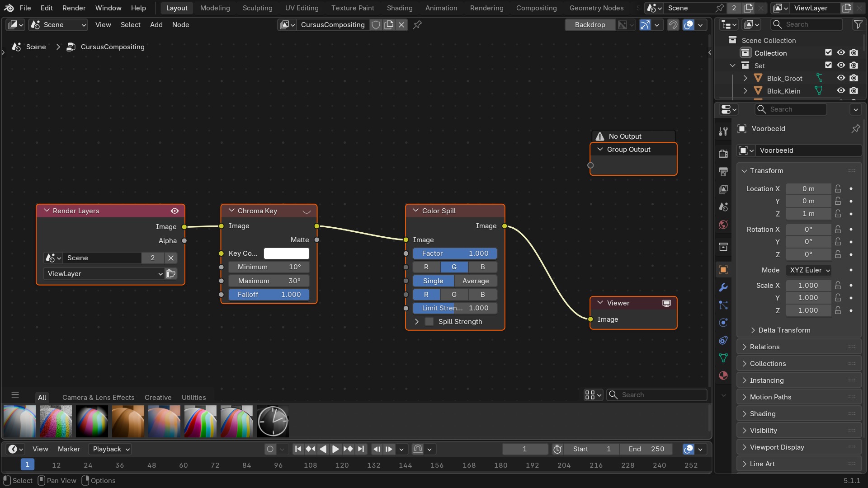This screenshot has width=868, height=488.
Task: Open the outliner filter funnel
Action: click(858, 24)
